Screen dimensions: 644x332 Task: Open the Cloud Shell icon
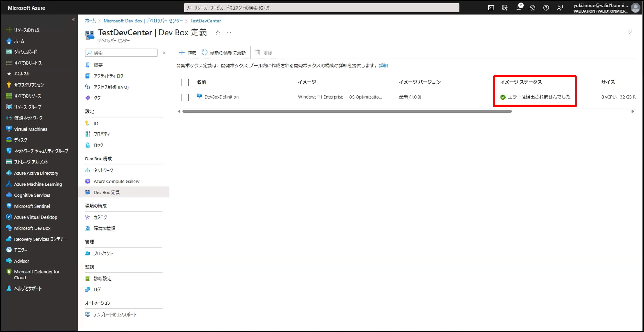click(491, 8)
